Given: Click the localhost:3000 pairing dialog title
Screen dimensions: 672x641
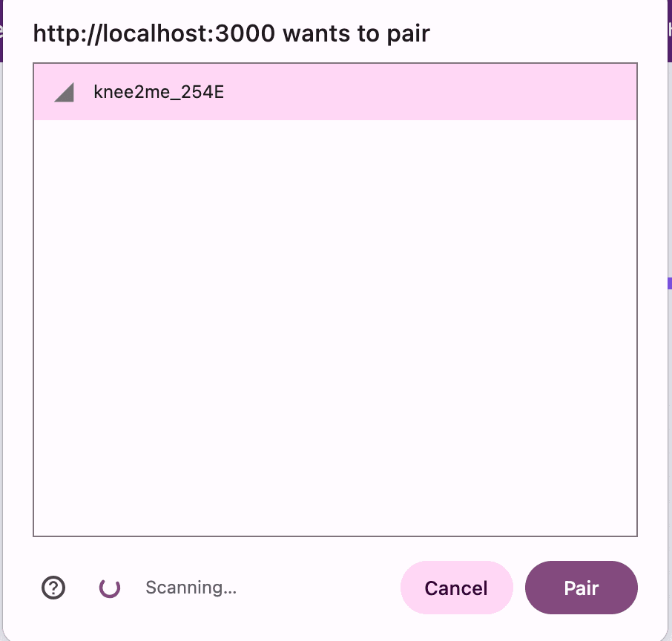Looking at the screenshot, I should (x=231, y=33).
